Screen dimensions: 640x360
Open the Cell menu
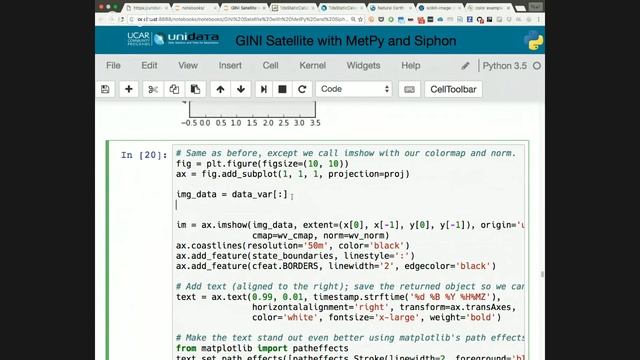270,66
